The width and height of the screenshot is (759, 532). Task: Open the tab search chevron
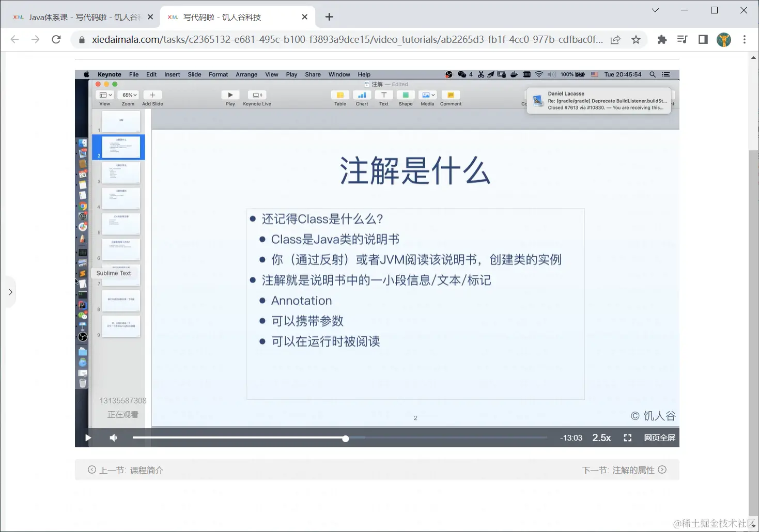(x=655, y=10)
